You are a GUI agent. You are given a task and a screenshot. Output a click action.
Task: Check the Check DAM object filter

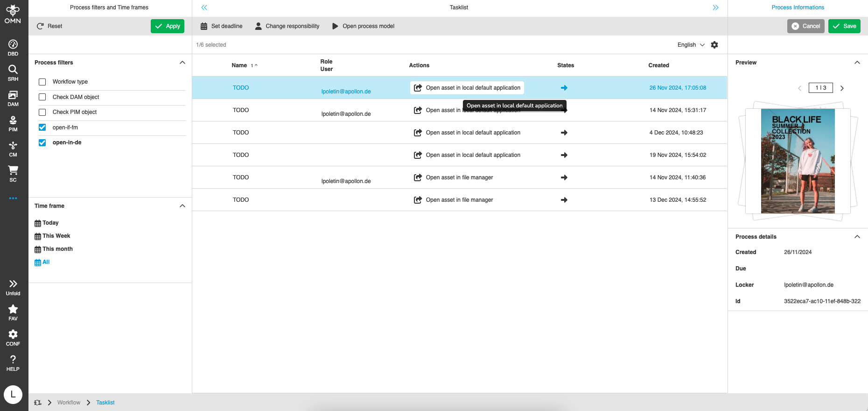42,97
